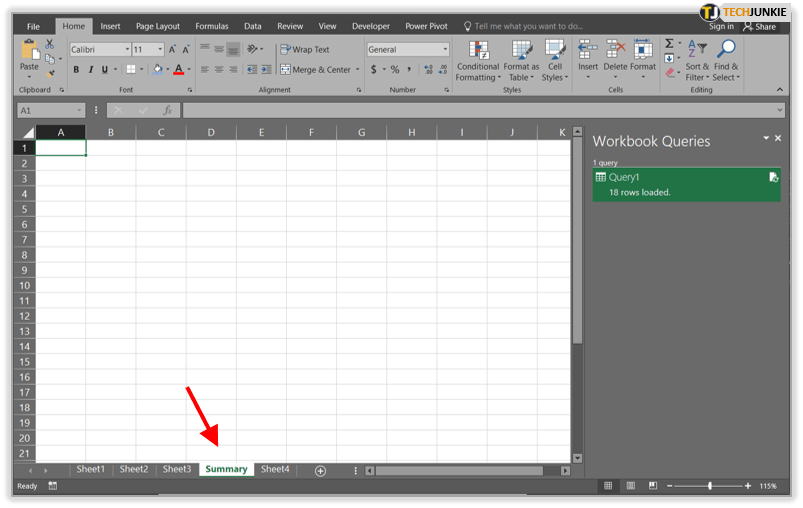Viewport: 803px width, 508px height.
Task: Click the formula bar input field
Action: (x=480, y=110)
